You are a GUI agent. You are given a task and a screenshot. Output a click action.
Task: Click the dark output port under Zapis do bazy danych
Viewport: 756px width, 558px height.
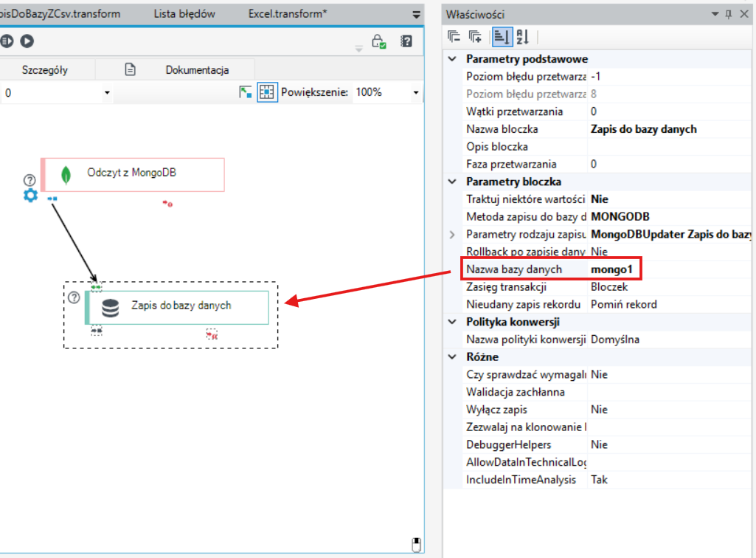click(97, 331)
